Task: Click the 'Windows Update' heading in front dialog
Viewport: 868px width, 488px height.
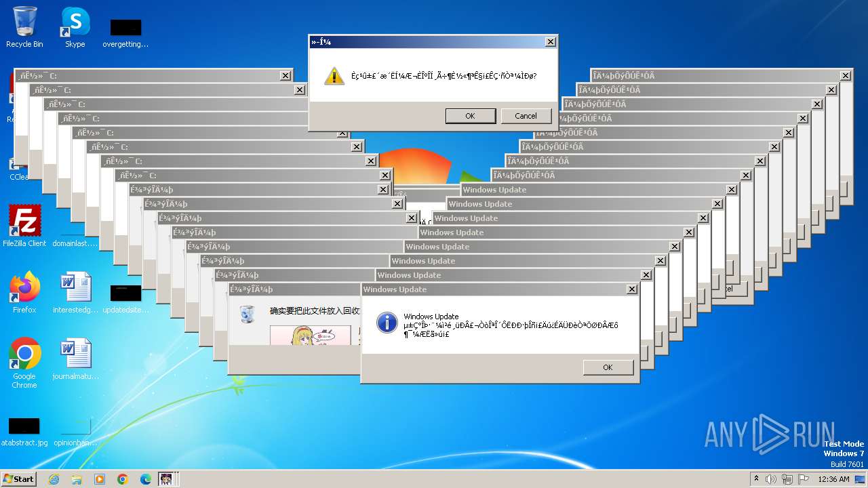Action: [x=431, y=317]
